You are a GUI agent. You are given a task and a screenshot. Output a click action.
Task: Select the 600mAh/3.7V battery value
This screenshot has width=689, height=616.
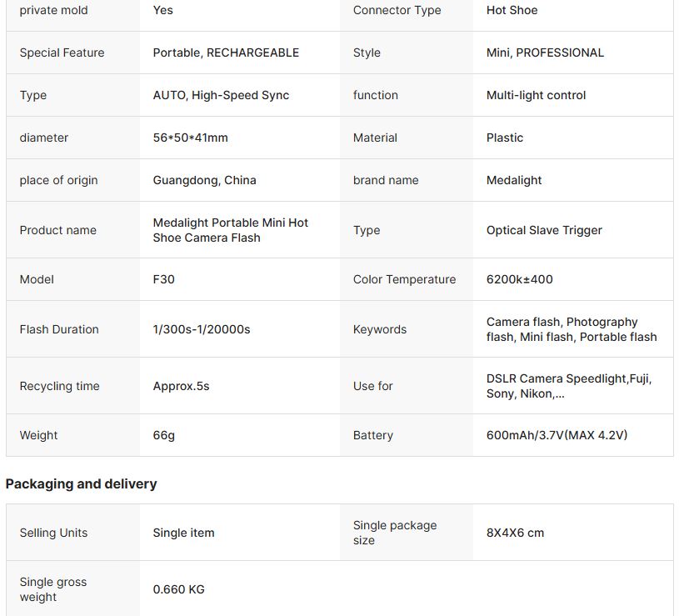coord(557,435)
